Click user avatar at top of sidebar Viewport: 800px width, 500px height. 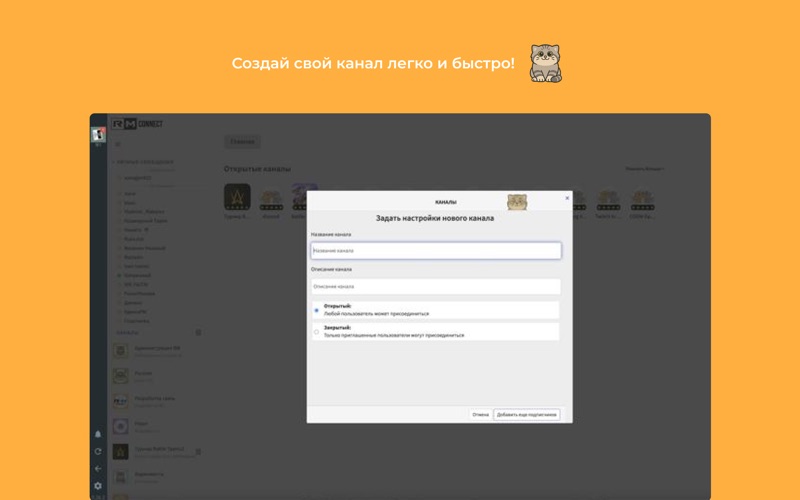tap(98, 135)
